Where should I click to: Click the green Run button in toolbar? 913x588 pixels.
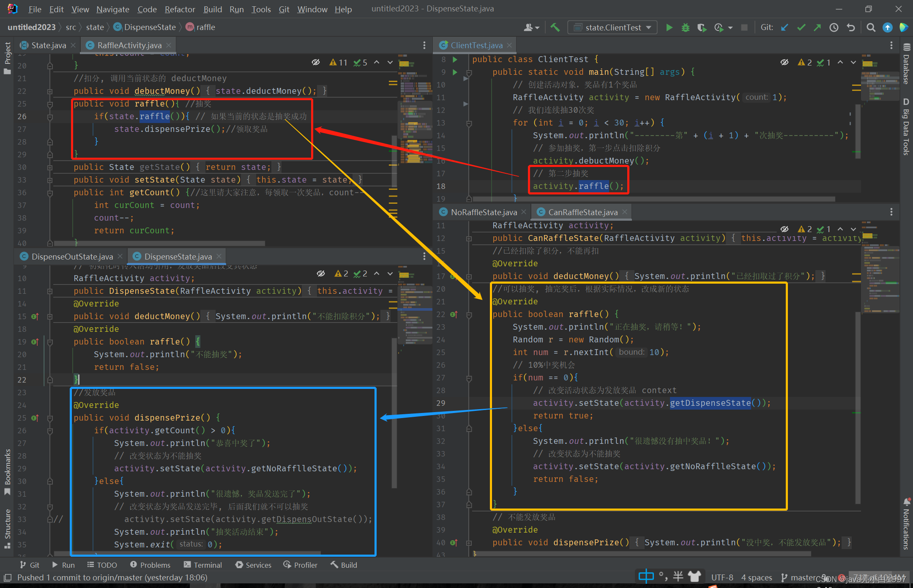click(669, 27)
